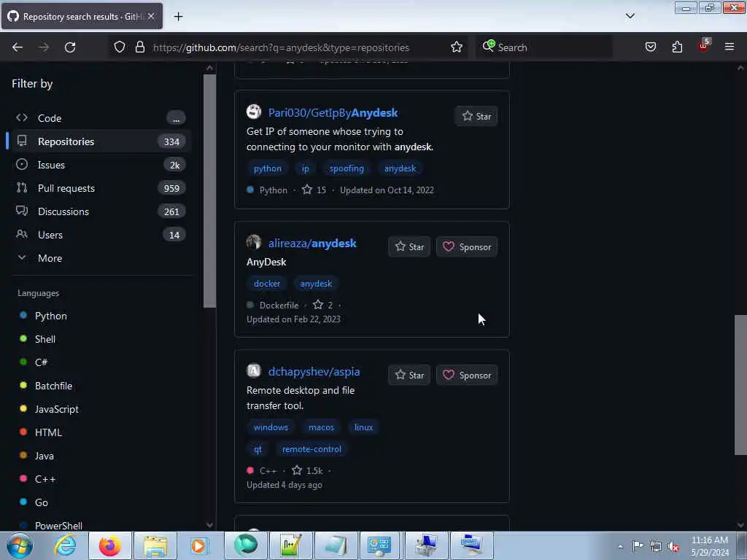Click the uBlock extension icon with badge
The image size is (747, 560).
(704, 46)
